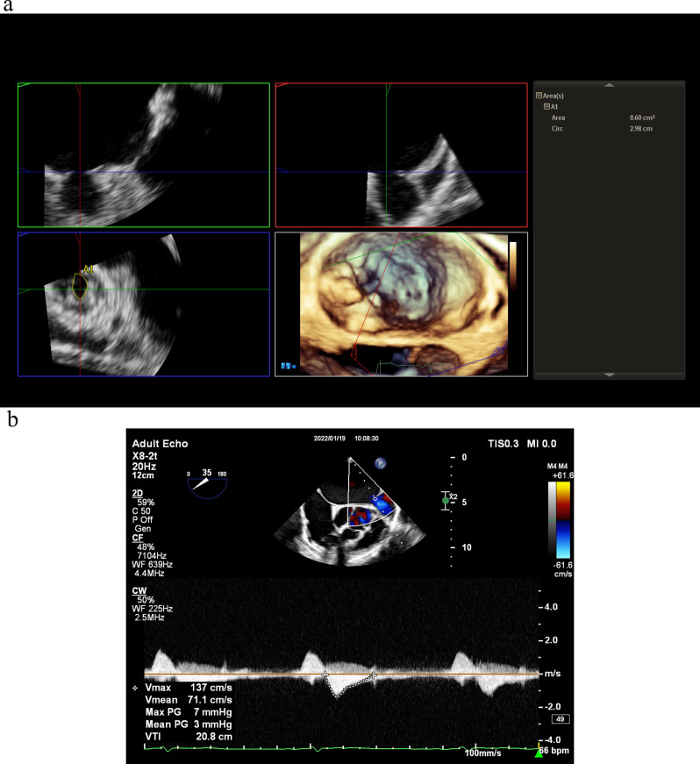The height and width of the screenshot is (764, 700).
Task: Activate the blue-bordered MPR pane
Action: click(x=144, y=304)
